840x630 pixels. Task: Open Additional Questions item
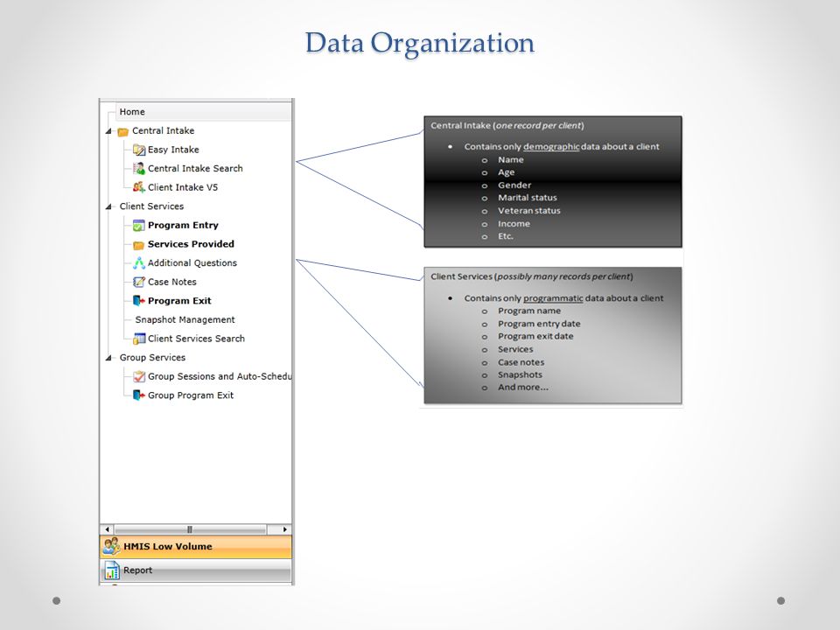[x=192, y=263]
